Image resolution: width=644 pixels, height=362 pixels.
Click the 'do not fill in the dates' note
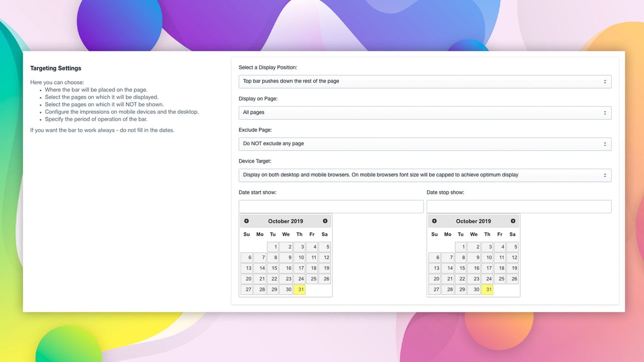click(102, 130)
